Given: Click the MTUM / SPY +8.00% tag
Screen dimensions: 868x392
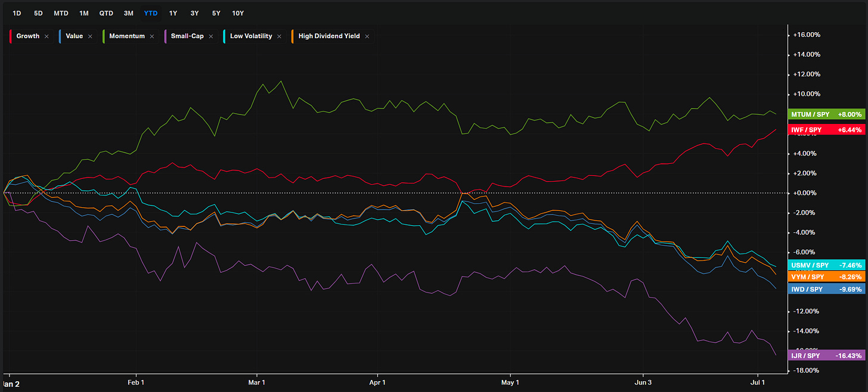Looking at the screenshot, I should 826,114.
